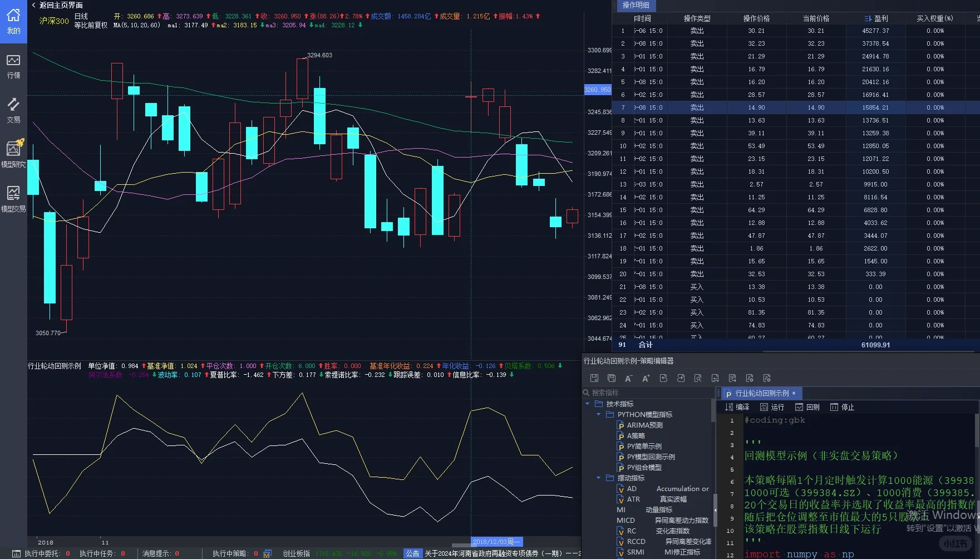Image resolution: width=980 pixels, height=559 pixels.
Task: Increase font size with A+ icon
Action: [x=646, y=378]
